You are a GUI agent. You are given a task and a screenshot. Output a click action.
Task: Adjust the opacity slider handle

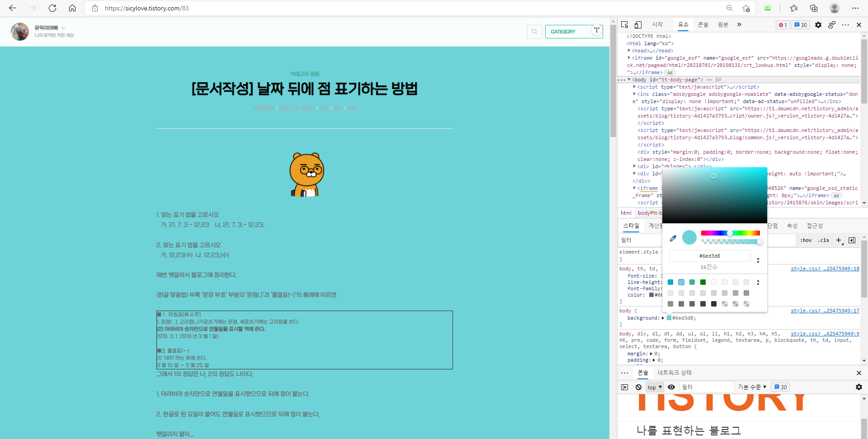pyautogui.click(x=759, y=242)
